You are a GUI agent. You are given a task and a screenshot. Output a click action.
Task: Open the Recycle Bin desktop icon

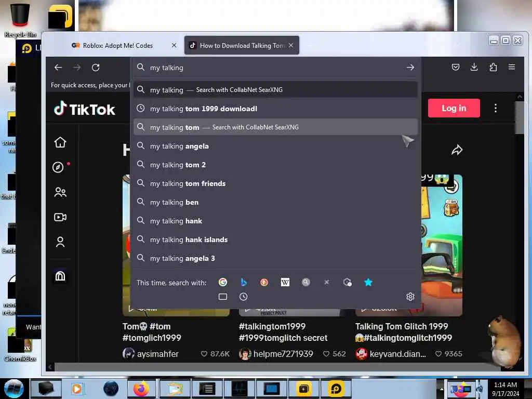20,20
